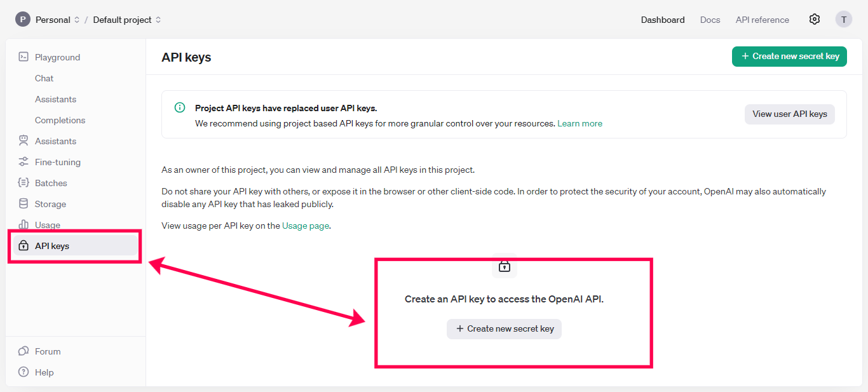Viewport: 868px width, 392px height.
Task: Expand the Personal organization dropdown
Action: point(53,20)
